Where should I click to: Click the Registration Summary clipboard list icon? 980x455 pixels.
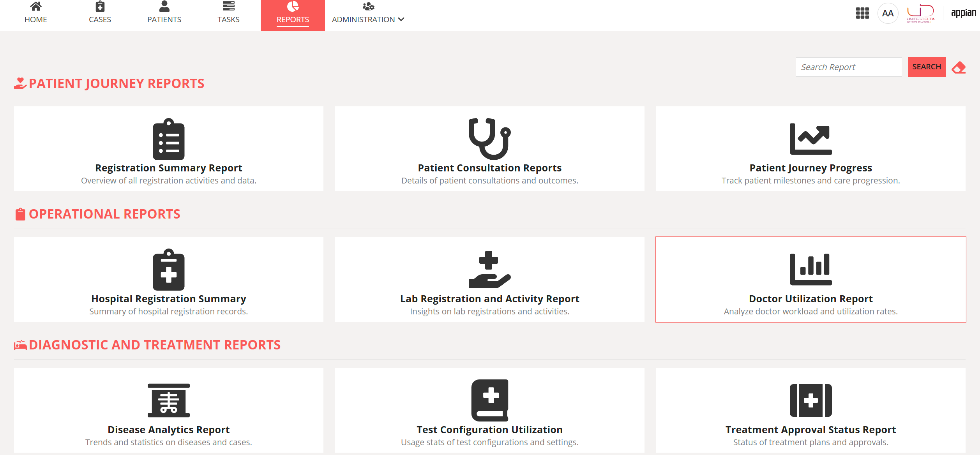(x=169, y=139)
